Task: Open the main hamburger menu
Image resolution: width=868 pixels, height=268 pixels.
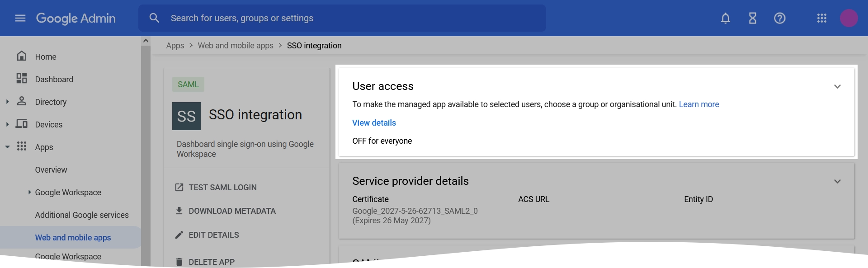Action: [20, 18]
